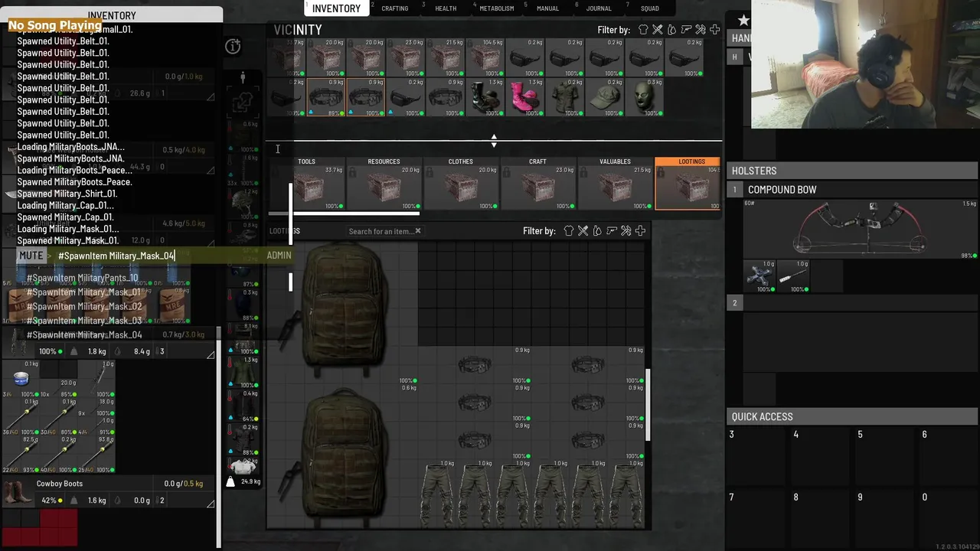
Task: Filter Lootings container by water drop icon
Action: coord(597,230)
